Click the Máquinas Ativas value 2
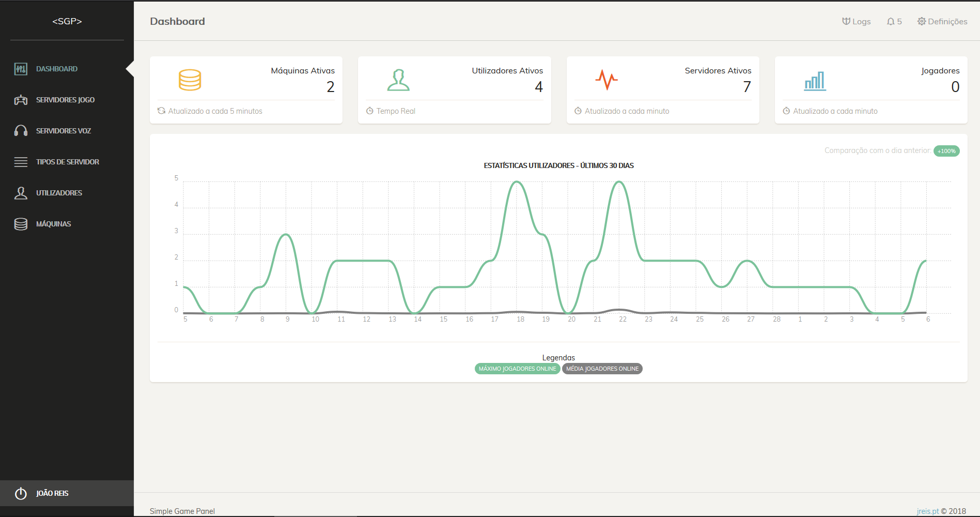 point(331,87)
